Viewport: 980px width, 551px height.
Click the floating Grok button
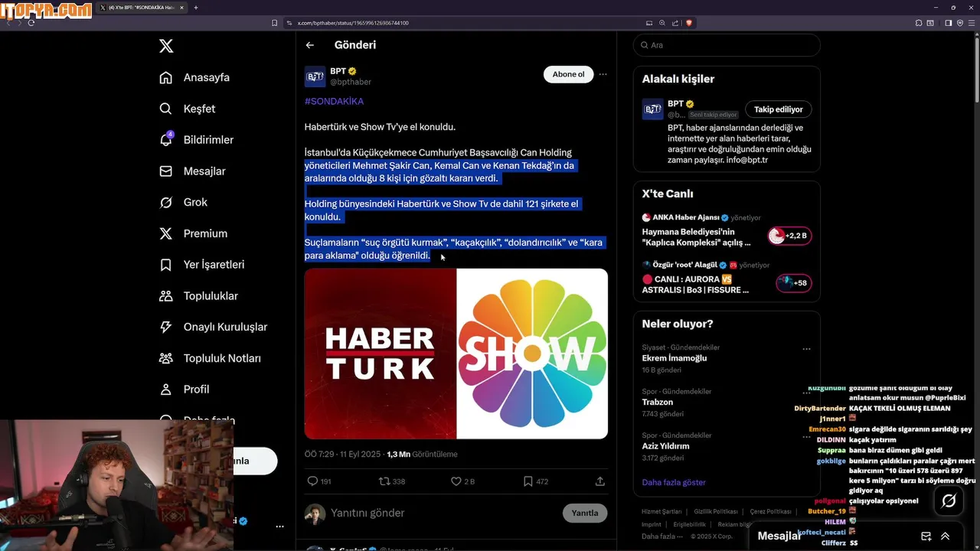point(949,500)
